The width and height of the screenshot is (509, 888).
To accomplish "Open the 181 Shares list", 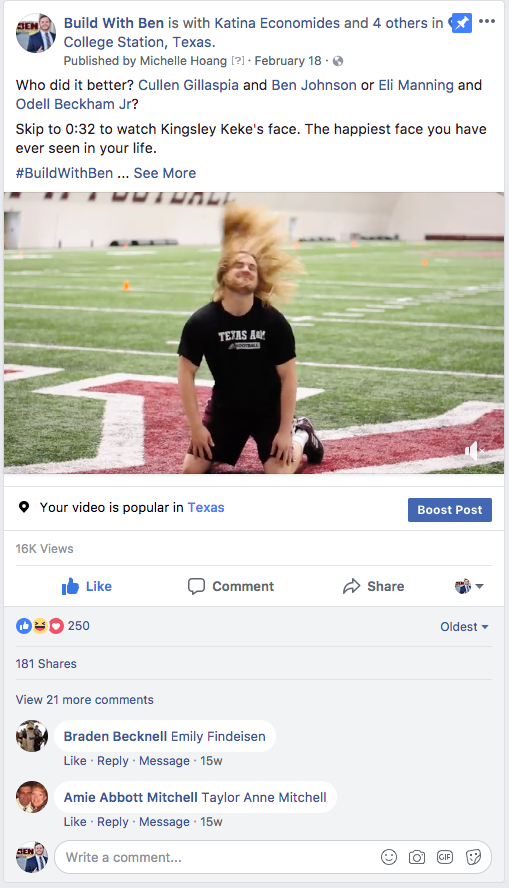I will (46, 664).
